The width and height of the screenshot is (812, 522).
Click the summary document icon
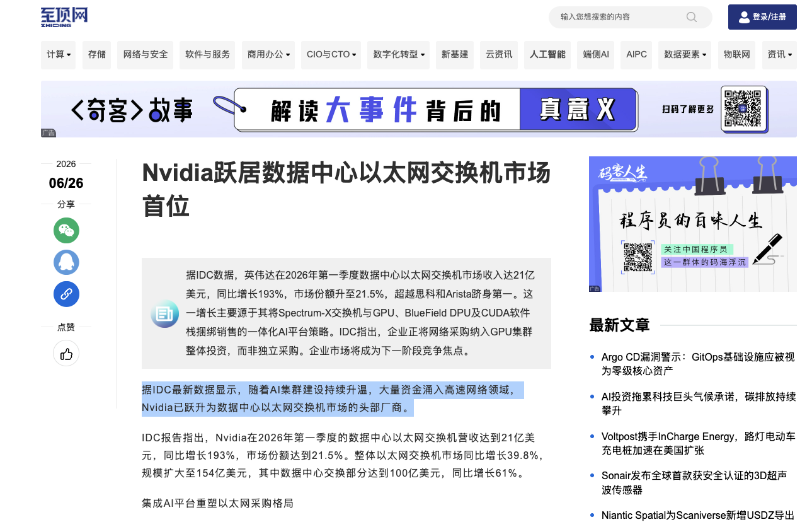[164, 313]
